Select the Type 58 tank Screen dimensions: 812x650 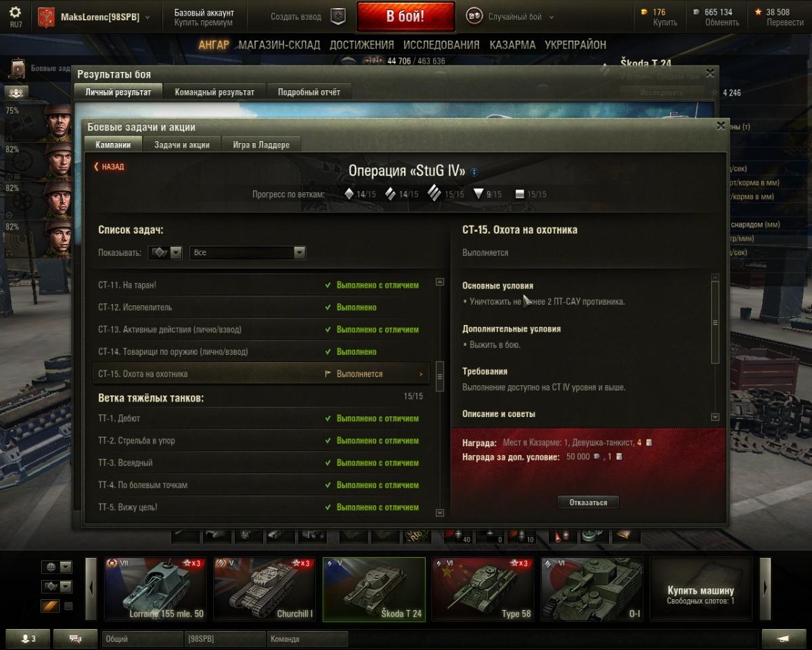[483, 589]
